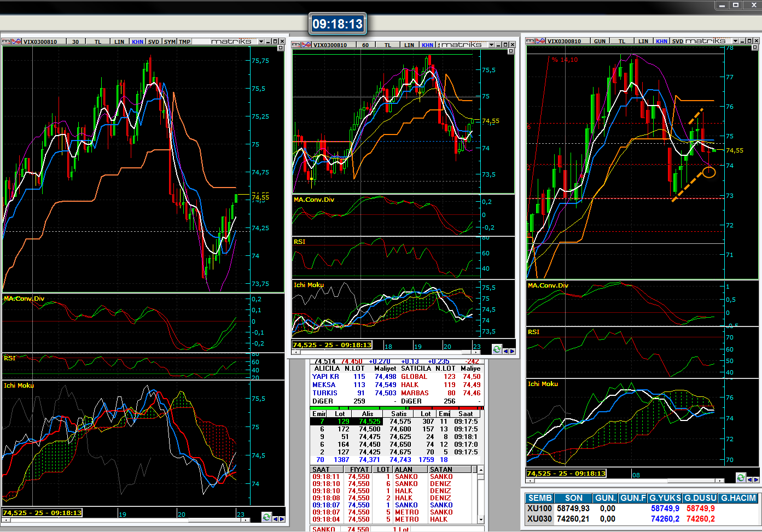
Task: Click the refresh icon on the left chart
Action: [x=266, y=517]
